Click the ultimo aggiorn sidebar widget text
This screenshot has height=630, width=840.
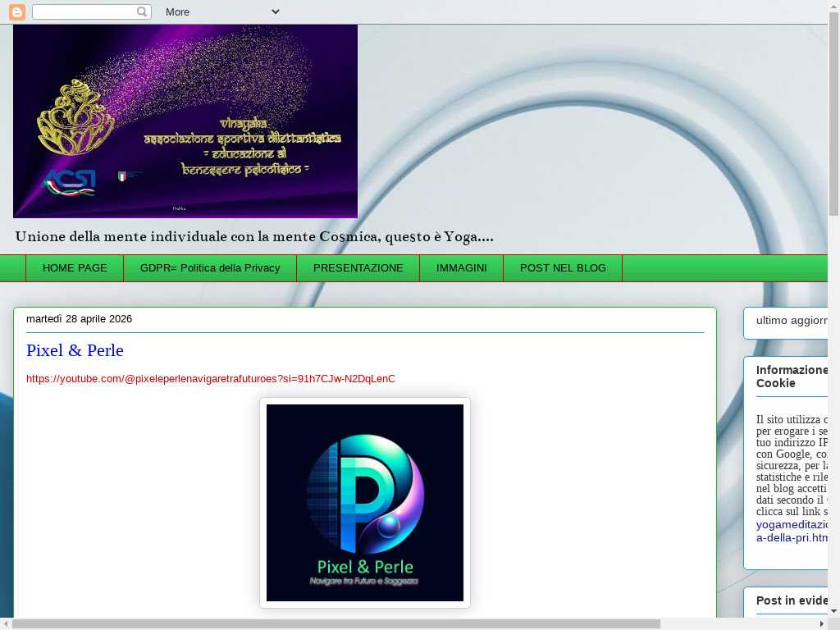click(x=792, y=321)
